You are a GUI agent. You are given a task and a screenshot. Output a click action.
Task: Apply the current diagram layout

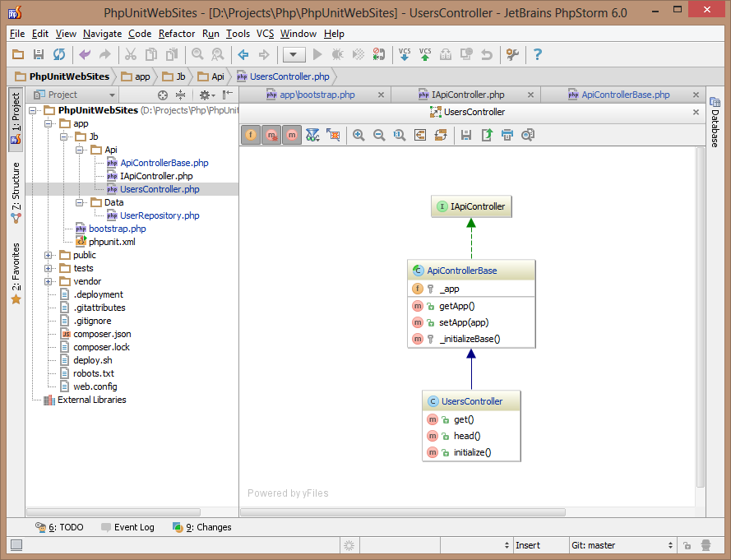tap(441, 135)
